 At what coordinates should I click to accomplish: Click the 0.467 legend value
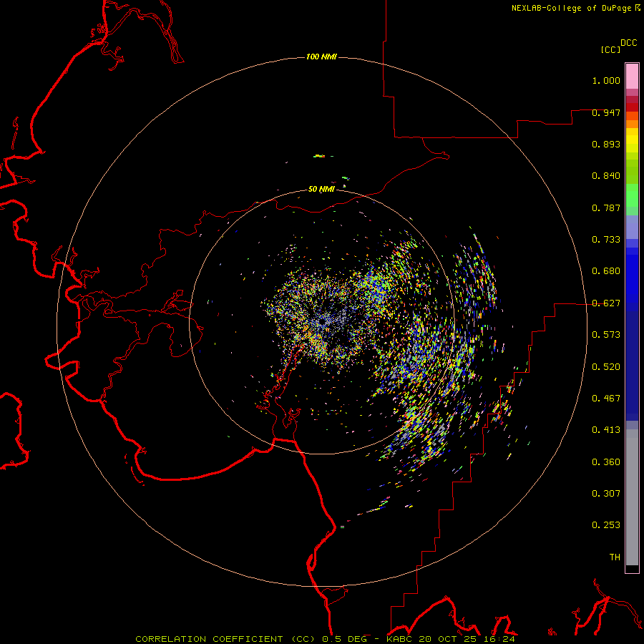pyautogui.click(x=606, y=399)
